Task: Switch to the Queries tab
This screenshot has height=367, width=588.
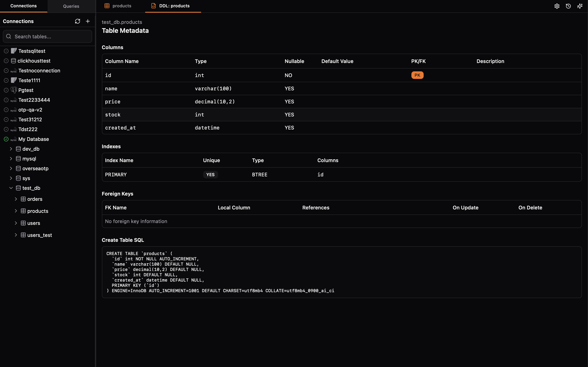Action: click(71, 6)
